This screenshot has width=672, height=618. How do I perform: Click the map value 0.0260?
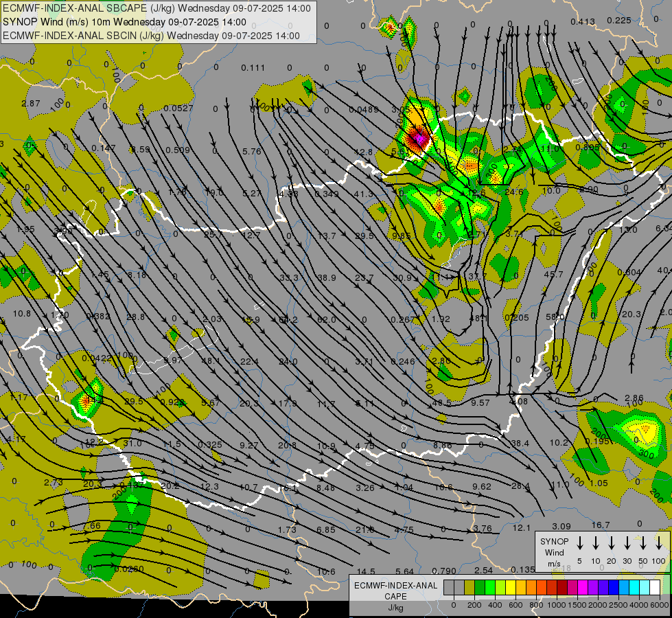click(x=129, y=569)
